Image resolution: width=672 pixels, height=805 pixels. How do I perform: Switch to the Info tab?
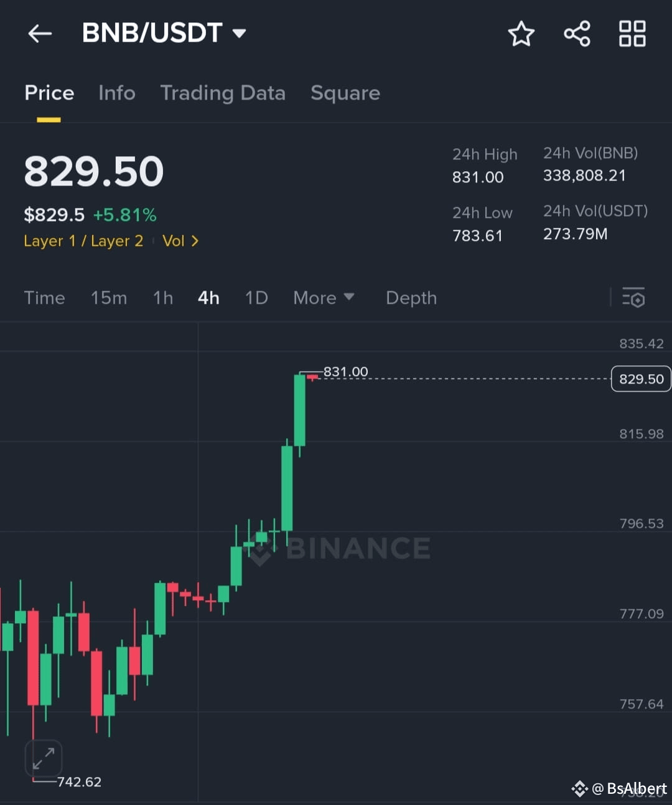pyautogui.click(x=117, y=93)
